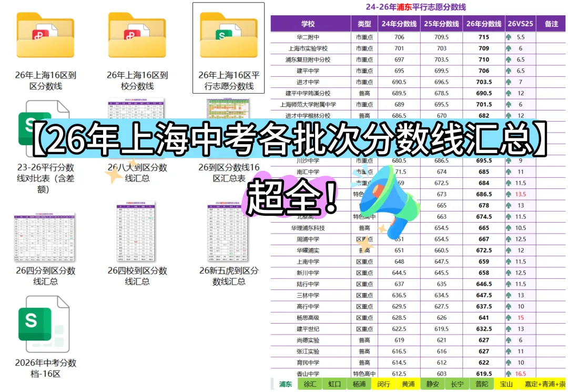
Task: Open image 26四校到区分数线汇总
Action: coord(137,244)
